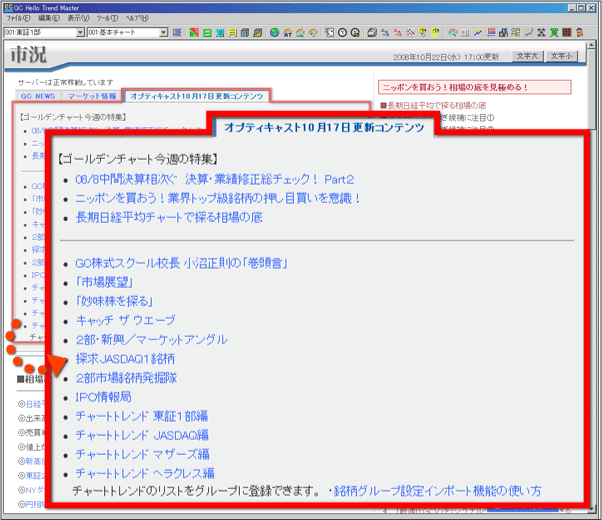This screenshot has height=520, width=602.
Task: Click the blue line over yellow icon
Action: [478, 33]
